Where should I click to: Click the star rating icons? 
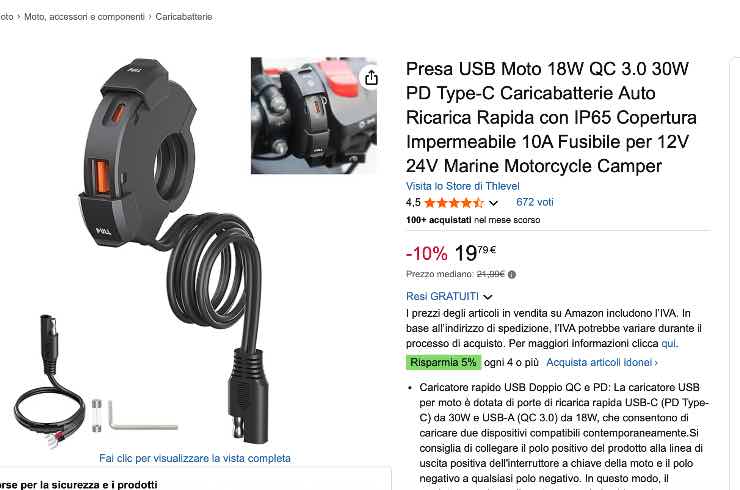click(x=454, y=203)
